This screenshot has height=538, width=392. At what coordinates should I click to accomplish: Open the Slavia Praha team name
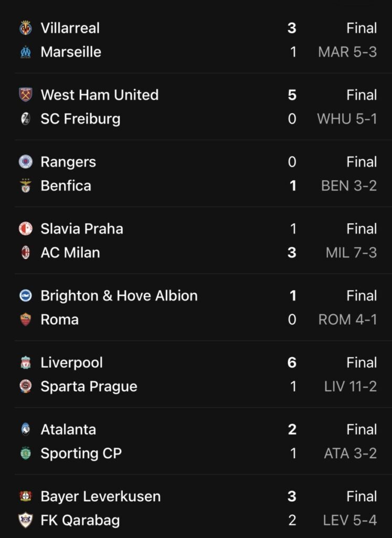82,229
